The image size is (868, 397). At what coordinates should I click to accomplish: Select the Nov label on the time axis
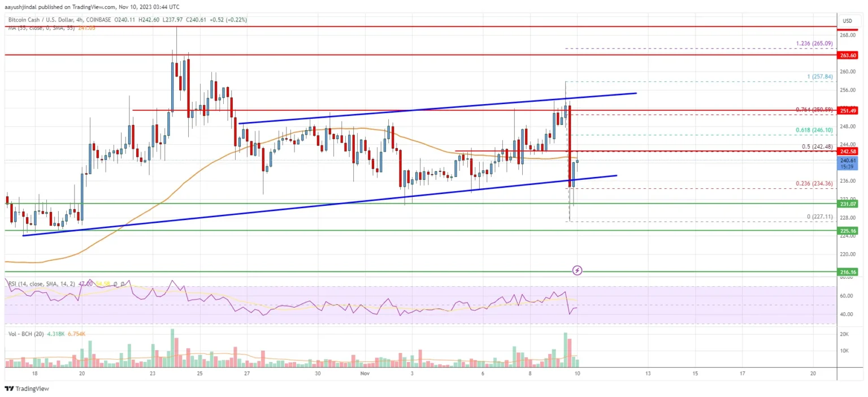click(x=365, y=374)
